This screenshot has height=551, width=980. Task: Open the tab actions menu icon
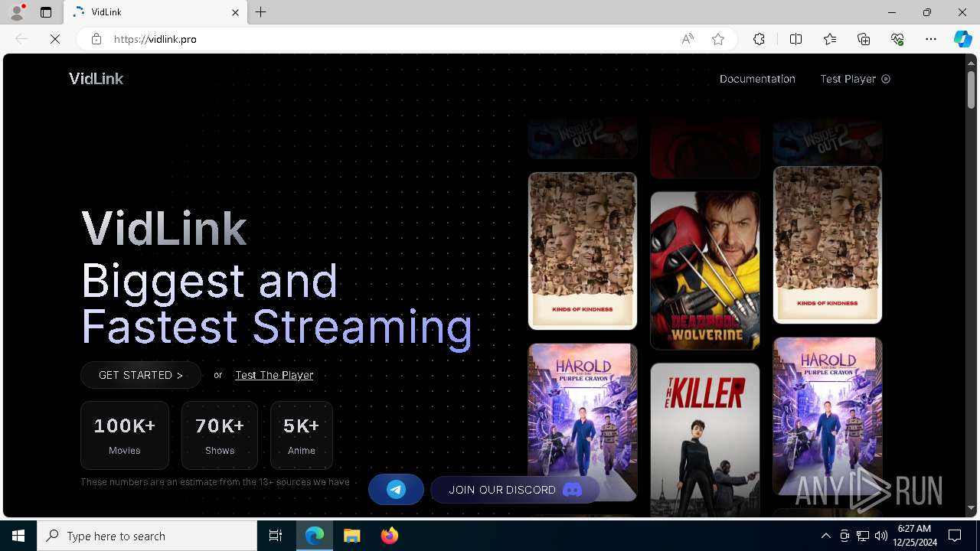pyautogui.click(x=46, y=12)
